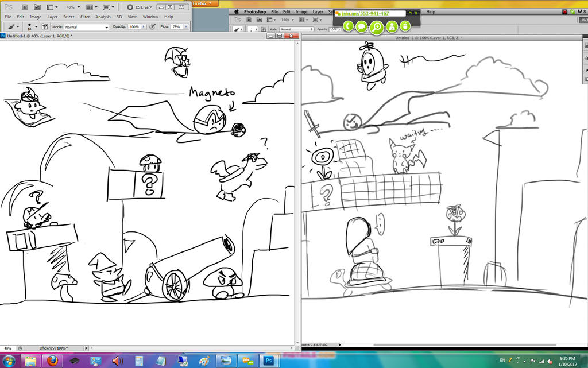Open the Screen Mode dropdown in left Photoshop
588x368 pixels.
coord(109,7)
